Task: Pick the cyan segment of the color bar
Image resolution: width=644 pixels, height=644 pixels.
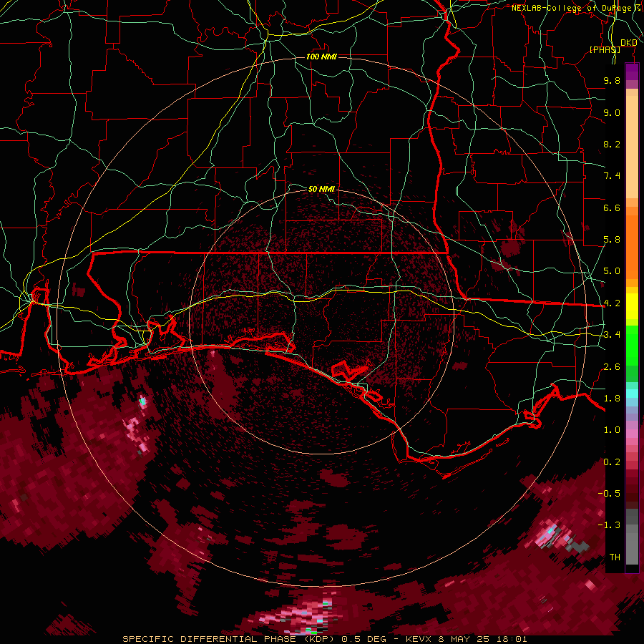Action: click(x=632, y=394)
